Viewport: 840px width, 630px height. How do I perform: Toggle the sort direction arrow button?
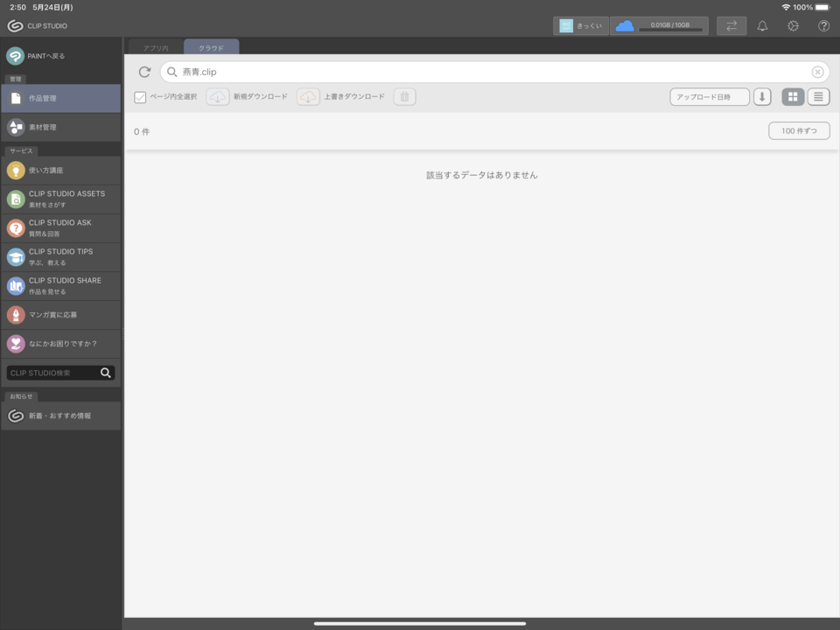[761, 96]
